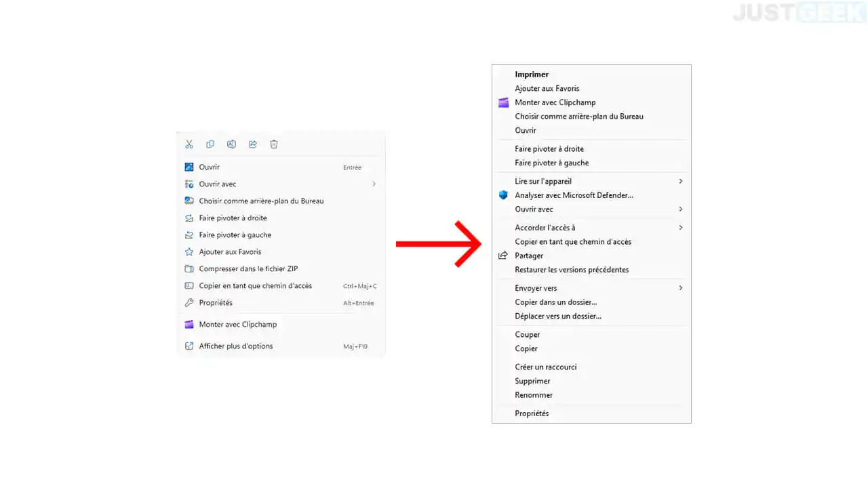
Task: Select 'Imprimer' in the classic menu
Action: click(x=532, y=75)
